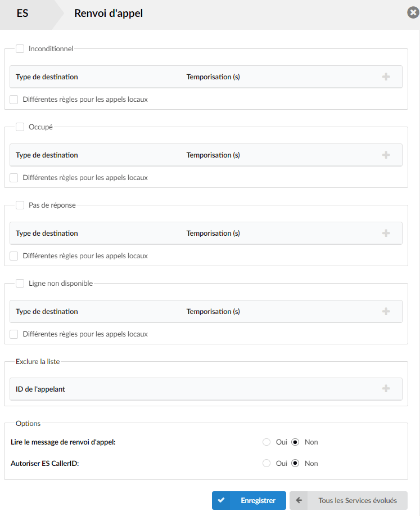This screenshot has height=516, width=420.
Task: Add destination row under Occupé
Action: (386, 155)
